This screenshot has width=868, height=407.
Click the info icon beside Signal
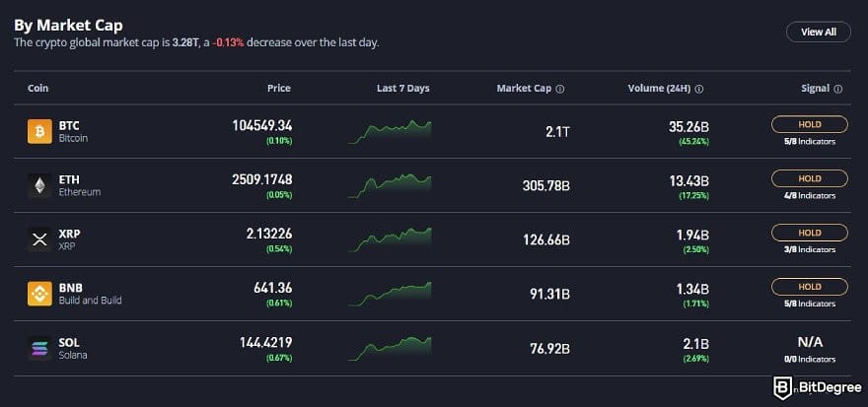point(838,89)
